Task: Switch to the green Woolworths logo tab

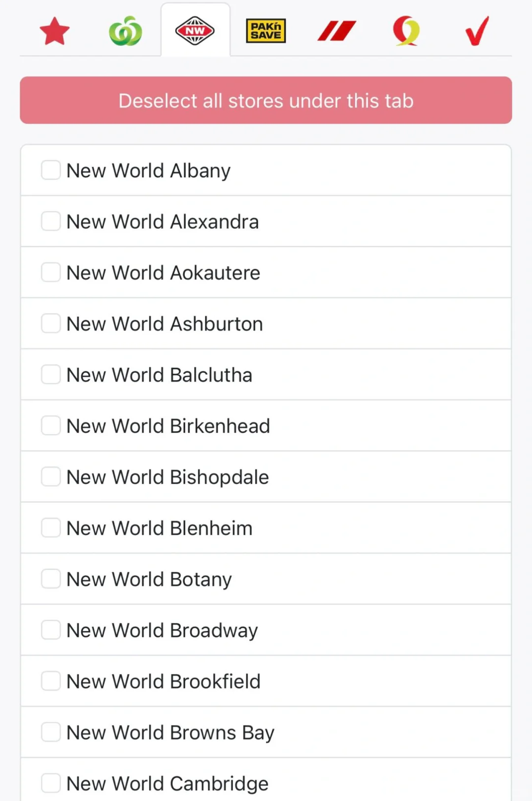Action: [x=125, y=31]
